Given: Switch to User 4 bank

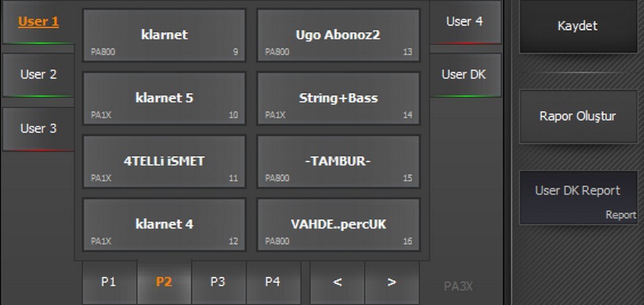Looking at the screenshot, I should [464, 22].
